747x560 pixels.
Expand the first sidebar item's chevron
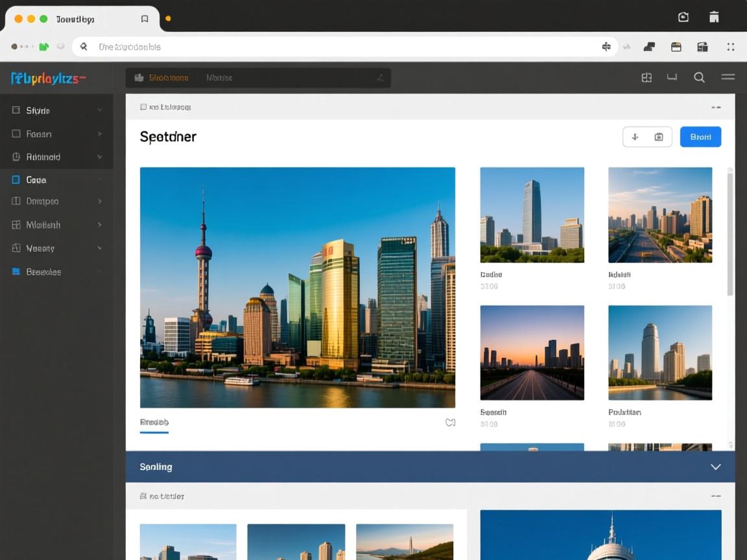100,111
